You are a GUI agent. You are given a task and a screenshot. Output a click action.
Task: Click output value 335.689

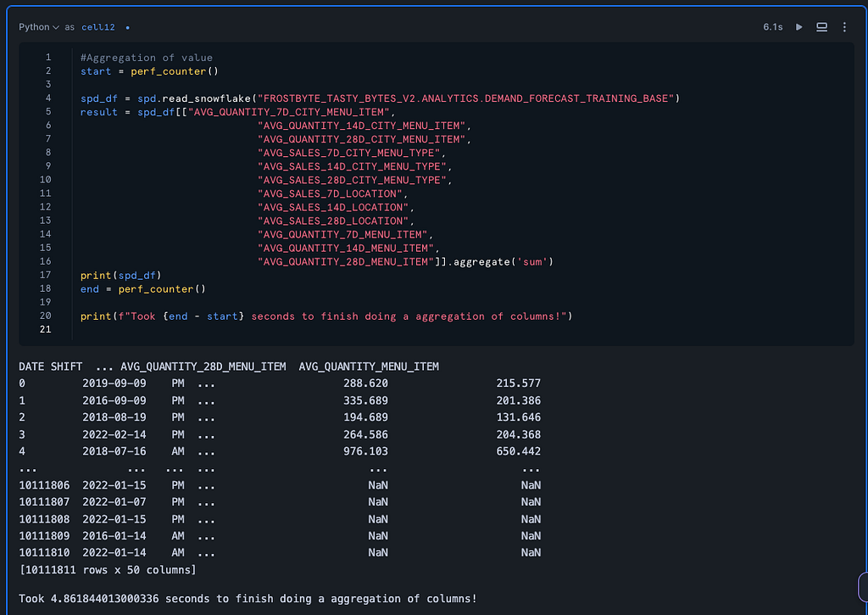[x=365, y=400]
